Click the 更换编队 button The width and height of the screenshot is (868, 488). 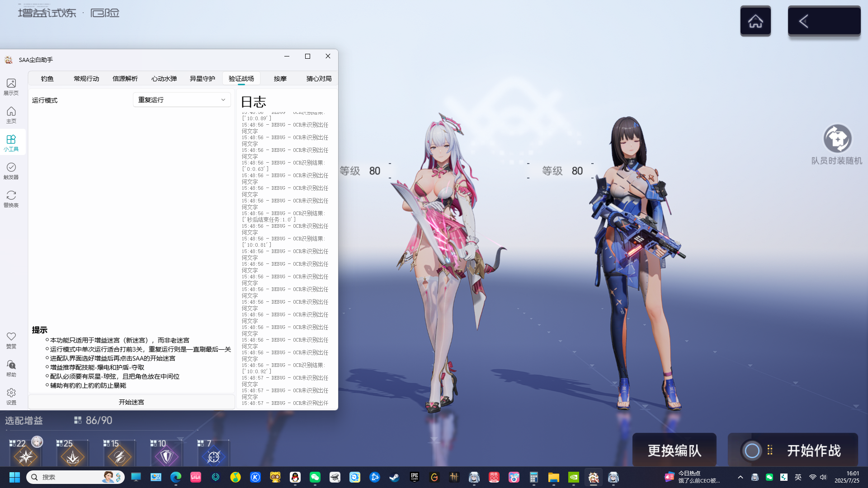coord(675,450)
